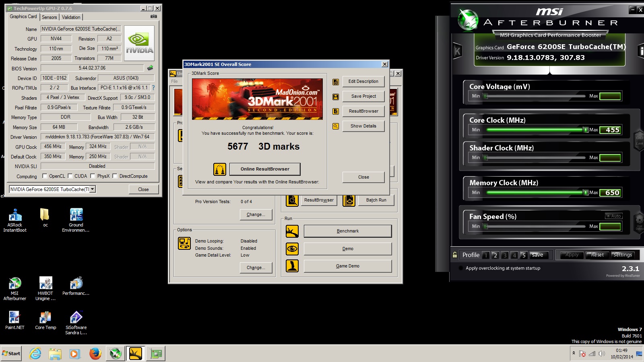Click the Show Details magnifier icon
644x362 pixels.
[336, 126]
